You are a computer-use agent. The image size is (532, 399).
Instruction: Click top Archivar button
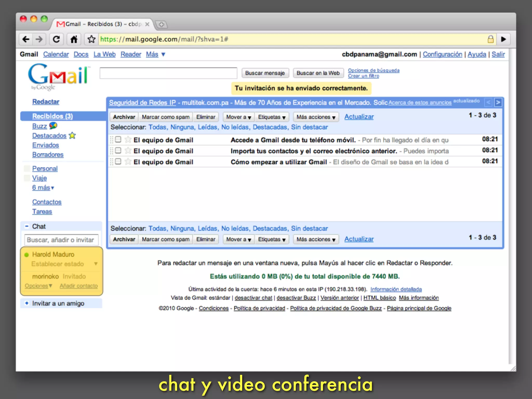(x=124, y=117)
